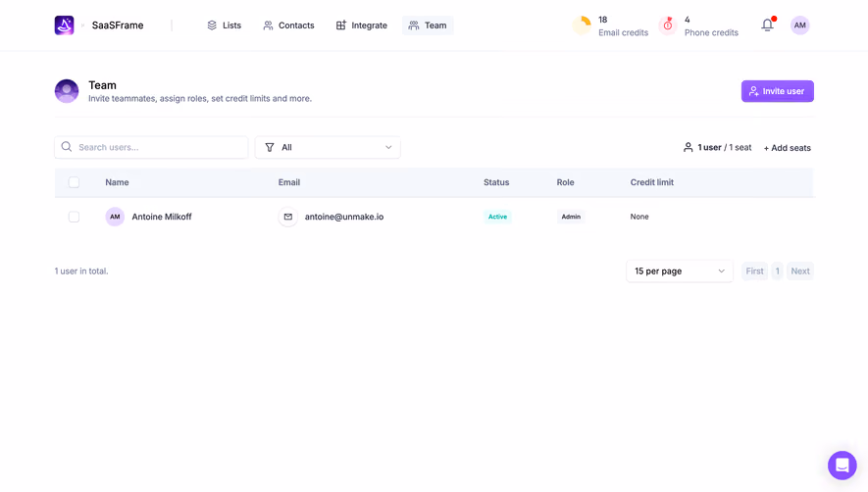Viewport: 868px width, 492px height.
Task: Click the Email credits label
Action: point(623,32)
